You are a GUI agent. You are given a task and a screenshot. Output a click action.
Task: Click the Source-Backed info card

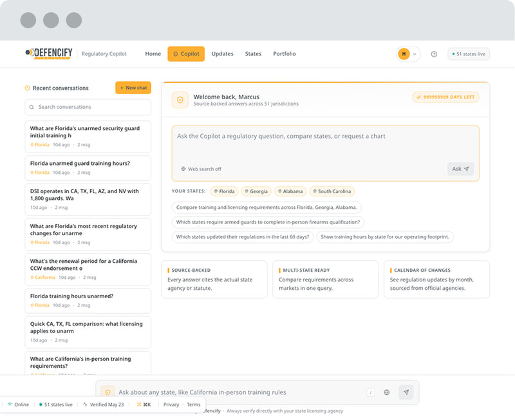tap(214, 280)
